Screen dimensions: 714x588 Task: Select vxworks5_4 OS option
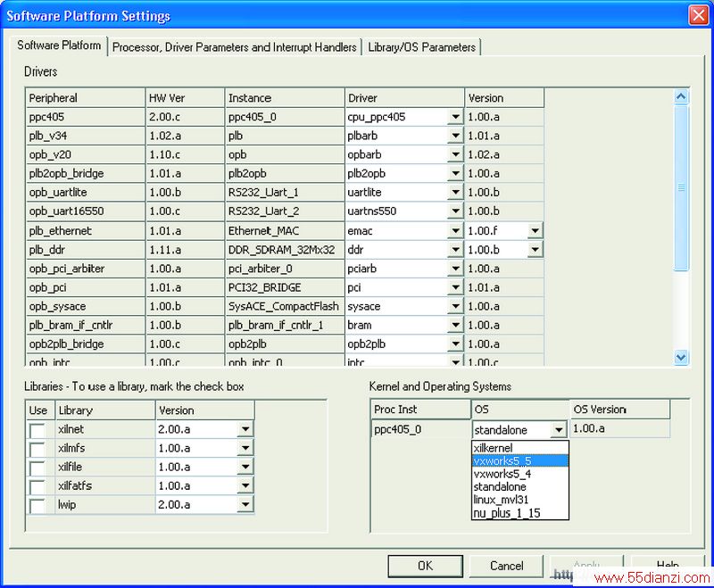[x=520, y=474]
